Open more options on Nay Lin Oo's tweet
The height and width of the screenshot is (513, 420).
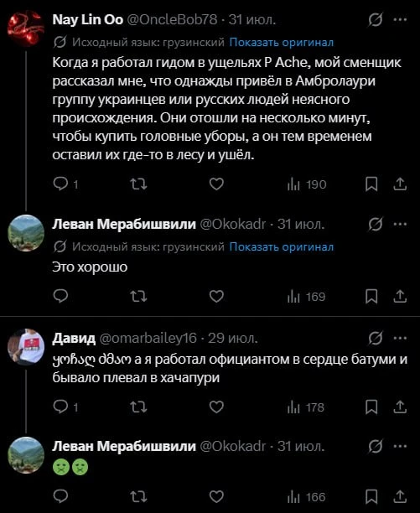coord(400,19)
